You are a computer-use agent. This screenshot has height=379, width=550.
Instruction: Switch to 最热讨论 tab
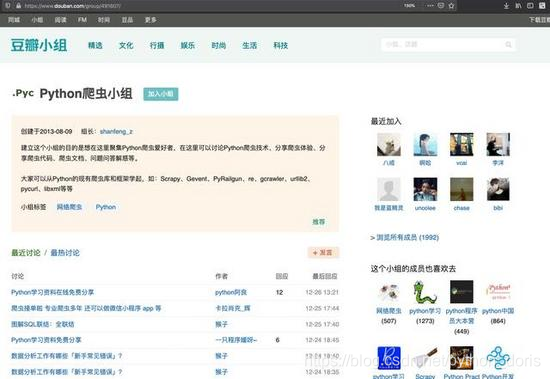65,253
